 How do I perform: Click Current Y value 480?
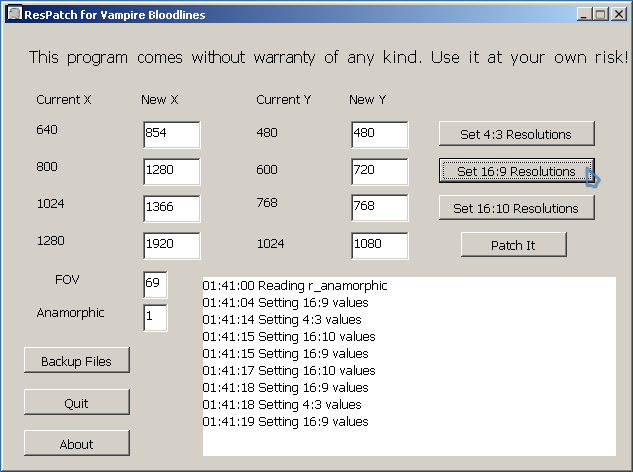[x=267, y=133]
